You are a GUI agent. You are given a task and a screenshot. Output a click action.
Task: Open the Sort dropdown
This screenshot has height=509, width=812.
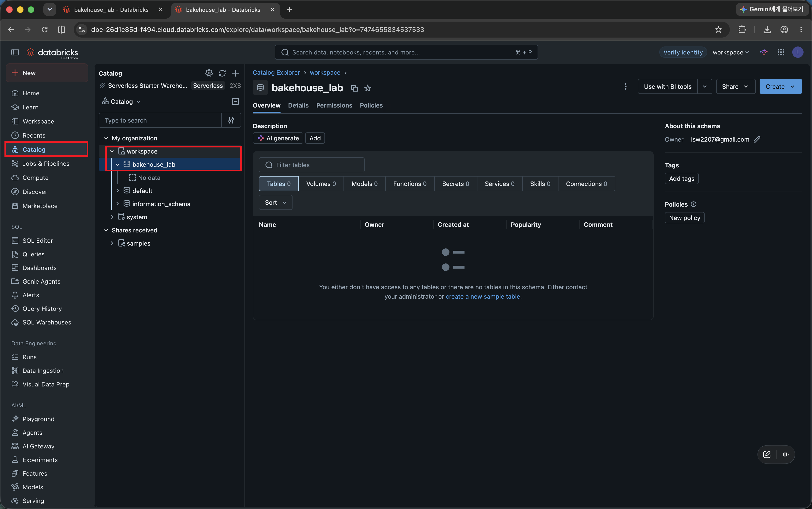276,203
